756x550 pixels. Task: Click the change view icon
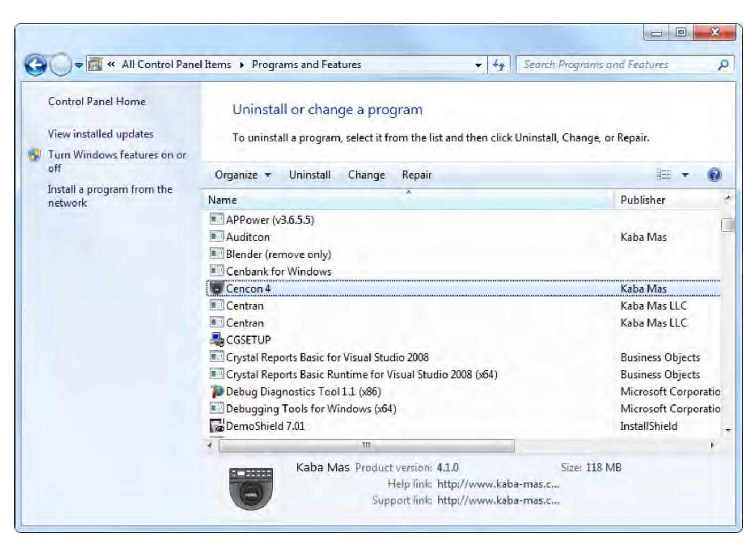pyautogui.click(x=664, y=175)
